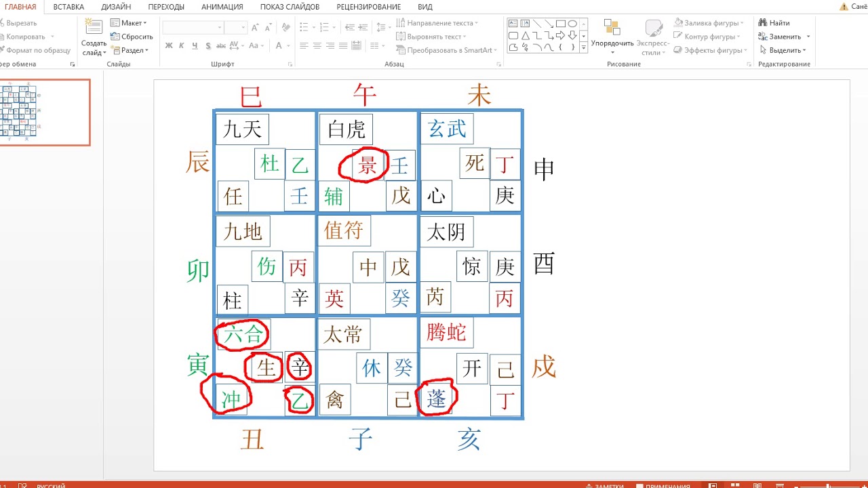Click Направление текста text direction button
The width and height of the screenshot is (868, 488).
pyautogui.click(x=437, y=23)
